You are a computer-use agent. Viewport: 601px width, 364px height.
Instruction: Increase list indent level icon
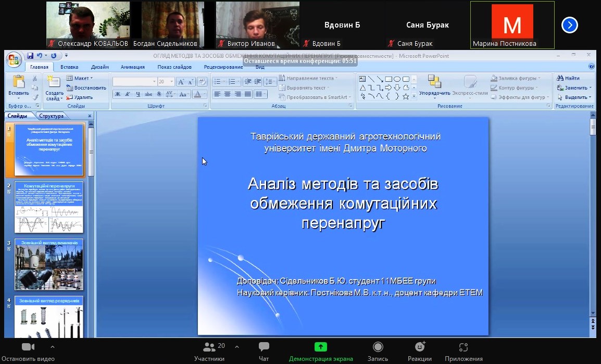click(258, 82)
